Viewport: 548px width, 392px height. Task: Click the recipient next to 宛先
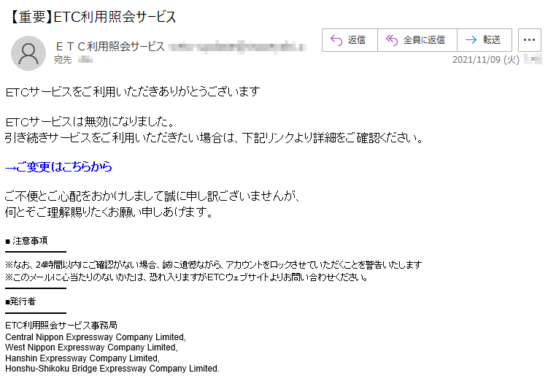85,60
